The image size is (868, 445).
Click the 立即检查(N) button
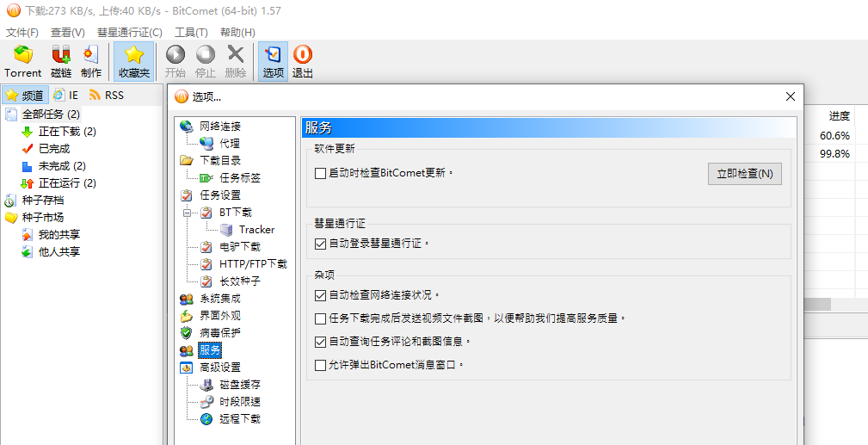tap(744, 174)
